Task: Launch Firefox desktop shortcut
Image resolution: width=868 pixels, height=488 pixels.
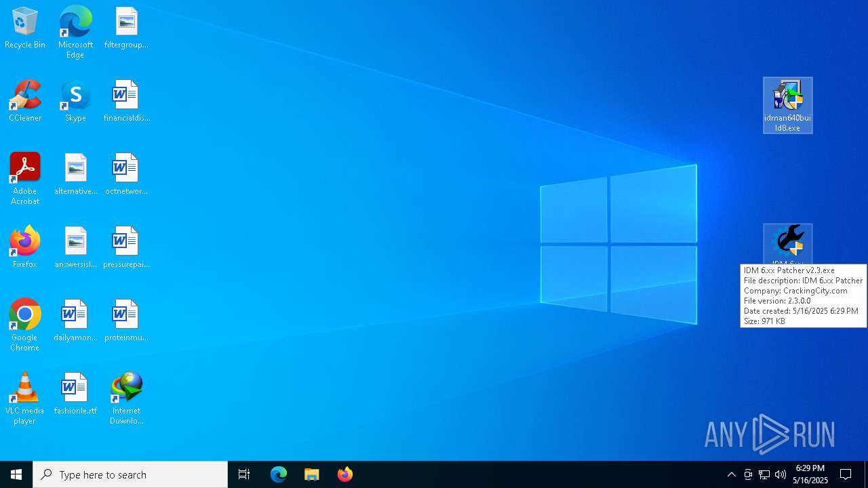Action: (x=25, y=247)
